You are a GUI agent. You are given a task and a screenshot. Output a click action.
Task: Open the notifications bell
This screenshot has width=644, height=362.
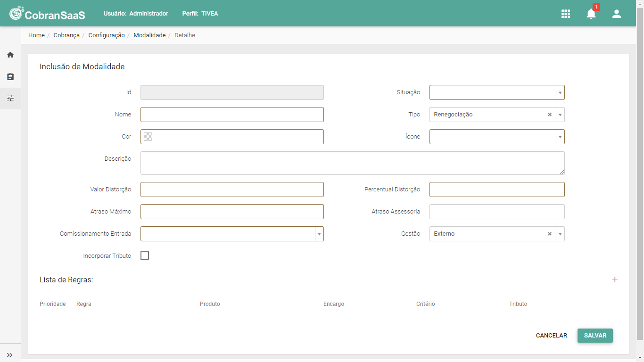[x=591, y=14]
